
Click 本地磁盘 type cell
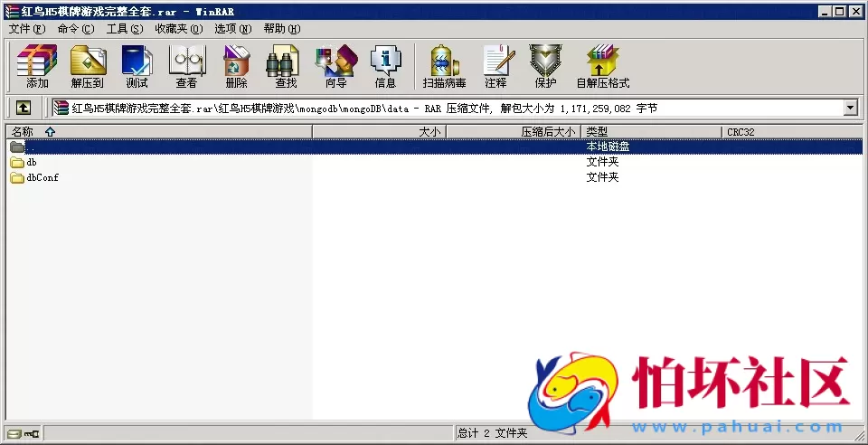pyautogui.click(x=608, y=147)
